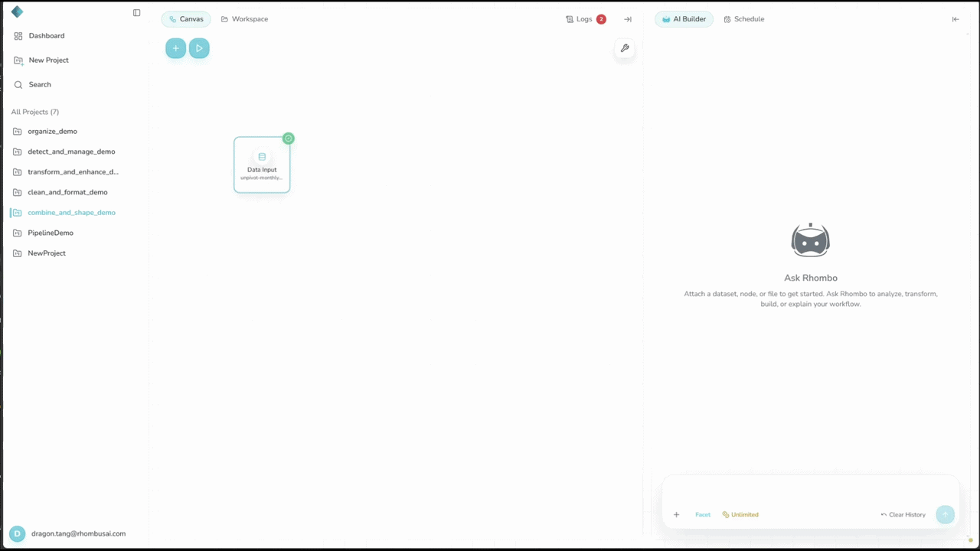Image resolution: width=980 pixels, height=551 pixels.
Task: Switch to the Schedule tab
Action: tap(743, 19)
